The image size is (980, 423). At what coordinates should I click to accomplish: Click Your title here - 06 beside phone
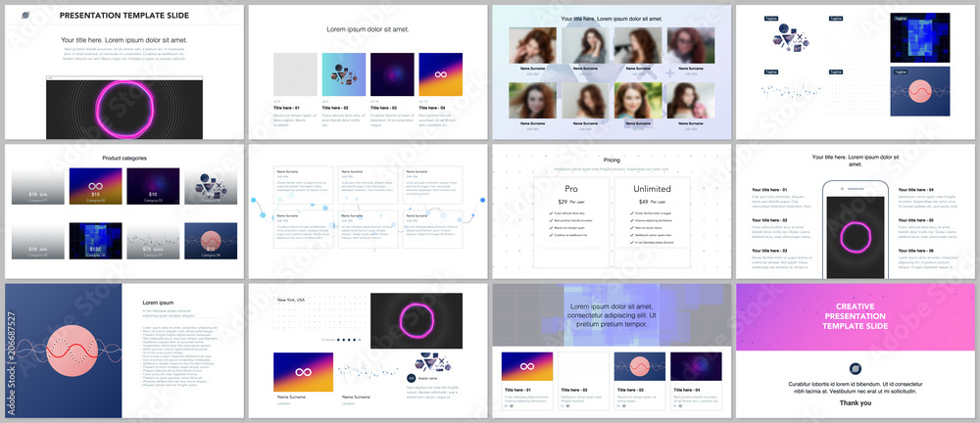click(x=916, y=251)
